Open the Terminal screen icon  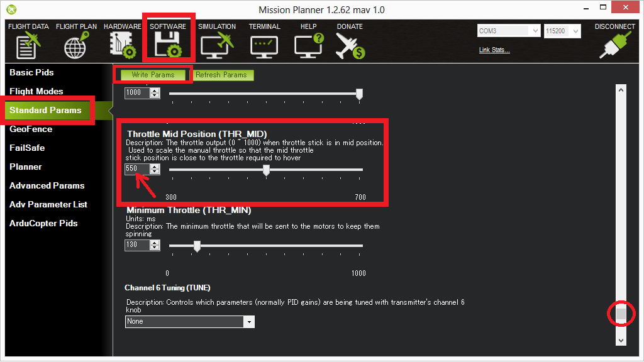(264, 47)
